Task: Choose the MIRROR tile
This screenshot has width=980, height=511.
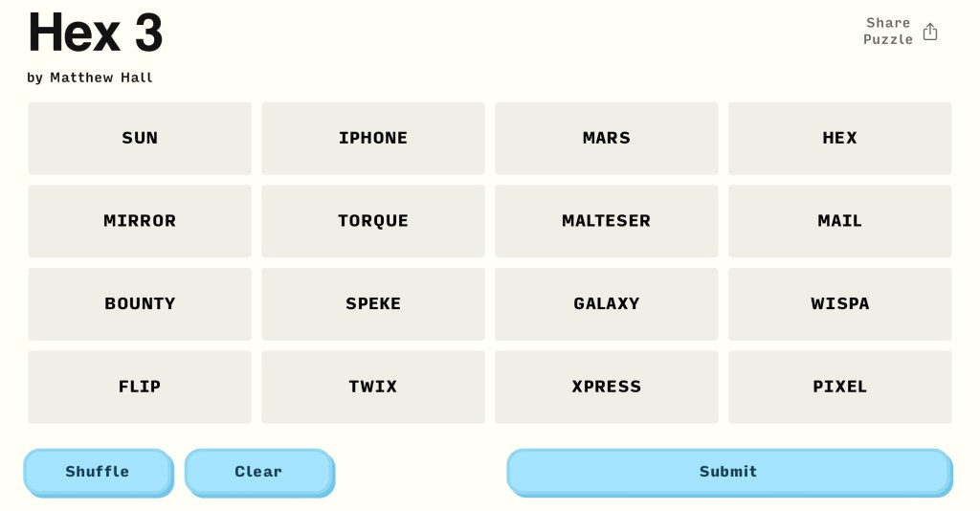Action: [140, 221]
